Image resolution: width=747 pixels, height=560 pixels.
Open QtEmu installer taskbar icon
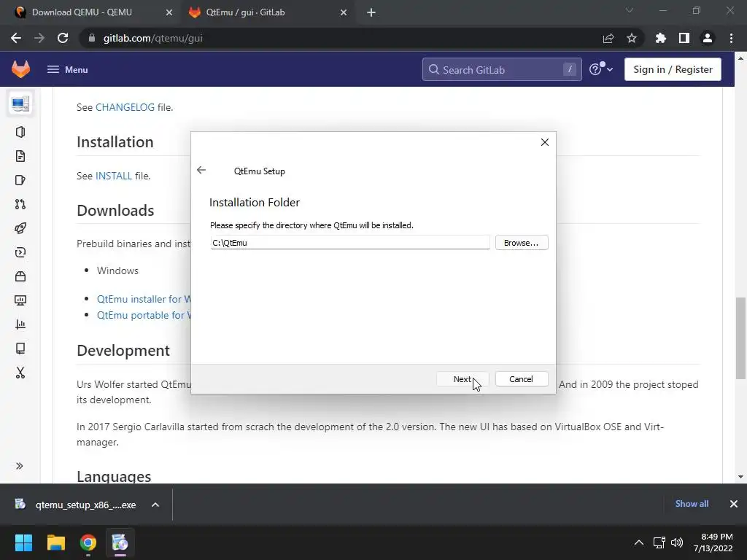coord(120,542)
